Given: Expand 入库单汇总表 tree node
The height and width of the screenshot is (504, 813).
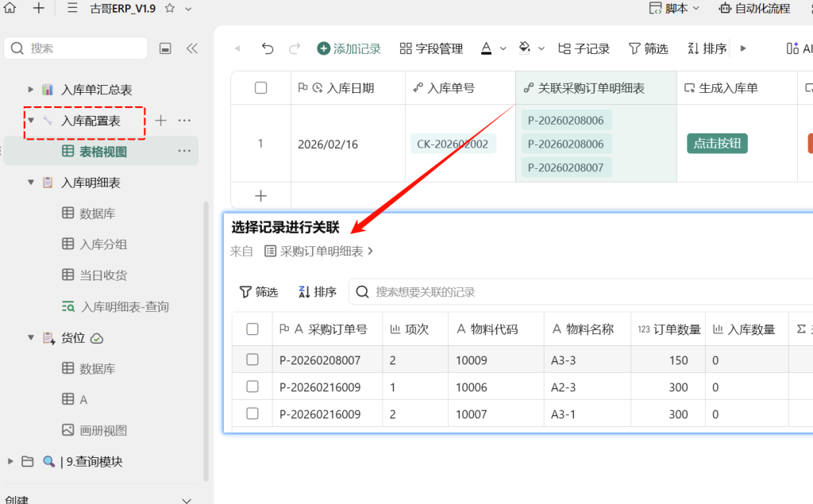Looking at the screenshot, I should click(x=31, y=89).
